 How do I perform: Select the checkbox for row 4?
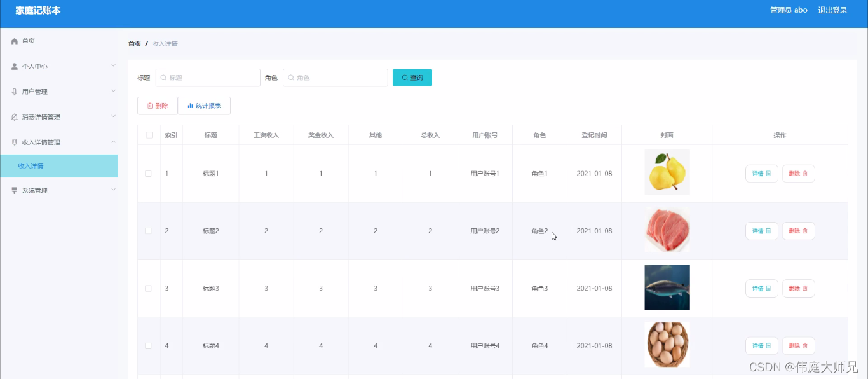149,346
